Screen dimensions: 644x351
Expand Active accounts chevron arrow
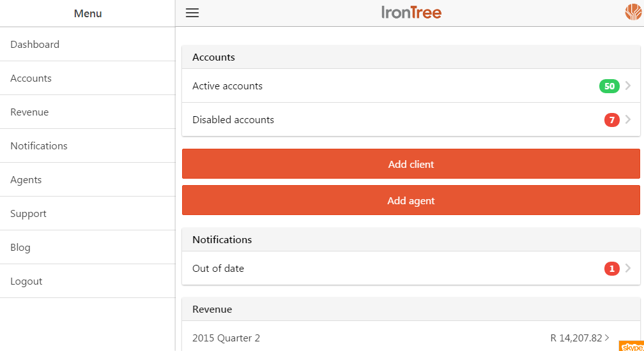click(628, 86)
